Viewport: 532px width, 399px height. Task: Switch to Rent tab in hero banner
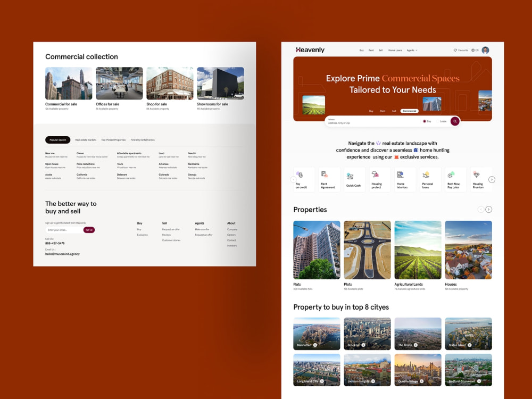383,111
